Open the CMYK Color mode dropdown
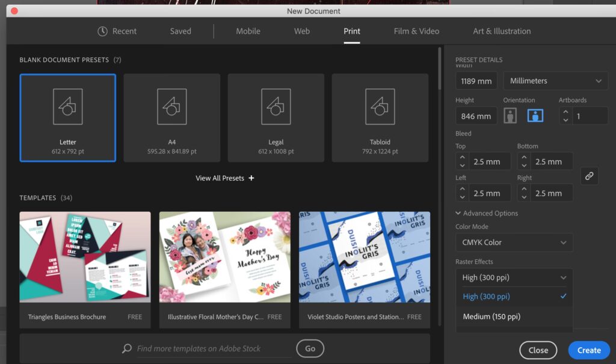Viewport: 616px width, 364px height. point(513,242)
